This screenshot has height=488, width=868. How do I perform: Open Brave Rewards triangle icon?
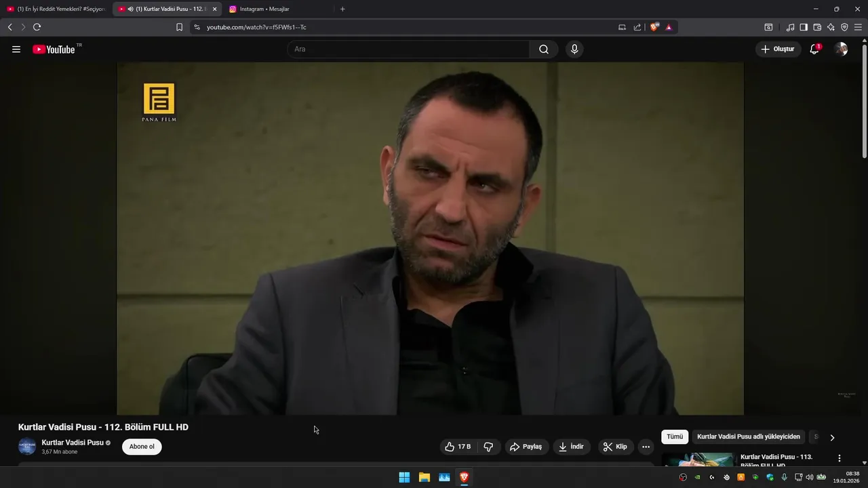669,27
